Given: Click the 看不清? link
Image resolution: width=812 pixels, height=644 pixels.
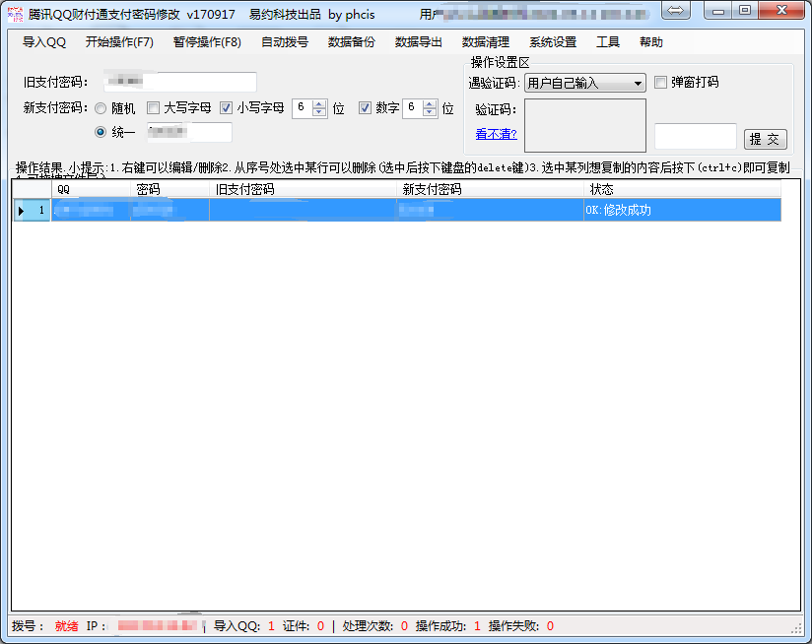Looking at the screenshot, I should click(496, 135).
